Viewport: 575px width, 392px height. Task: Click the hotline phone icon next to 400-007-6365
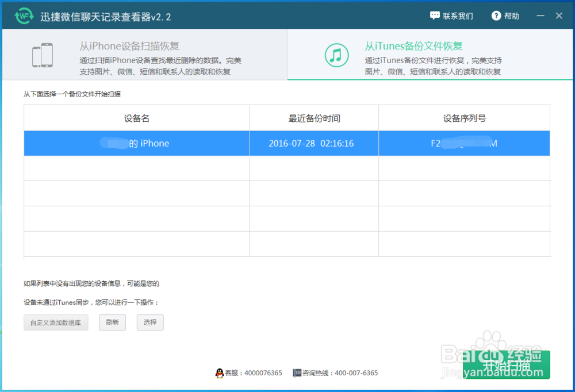click(x=298, y=372)
